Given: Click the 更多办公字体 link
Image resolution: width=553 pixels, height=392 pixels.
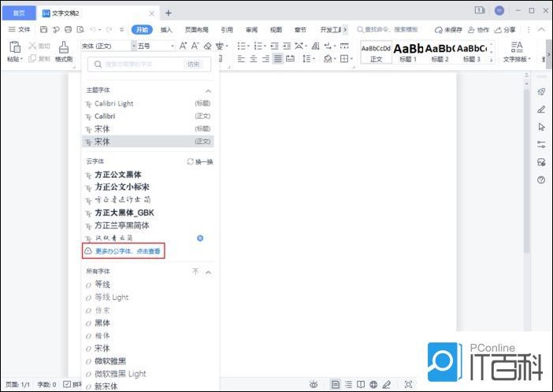Looking at the screenshot, I should click(x=124, y=251).
